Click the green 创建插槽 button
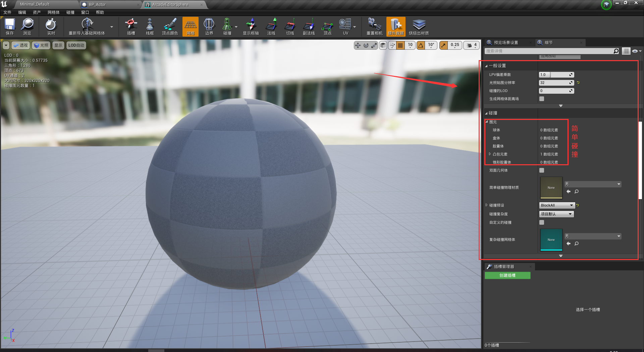Image resolution: width=644 pixels, height=352 pixels. pyautogui.click(x=507, y=275)
